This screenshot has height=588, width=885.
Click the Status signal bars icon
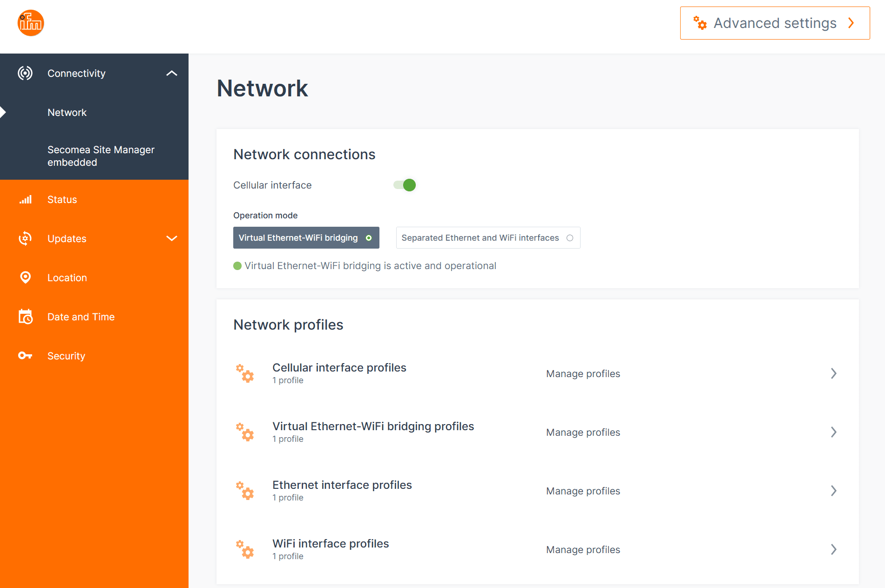point(25,200)
